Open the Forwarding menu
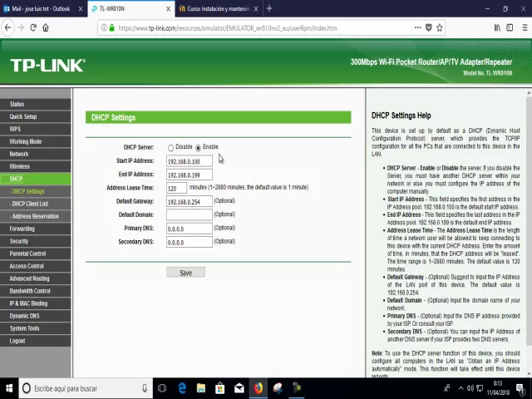 click(36, 229)
